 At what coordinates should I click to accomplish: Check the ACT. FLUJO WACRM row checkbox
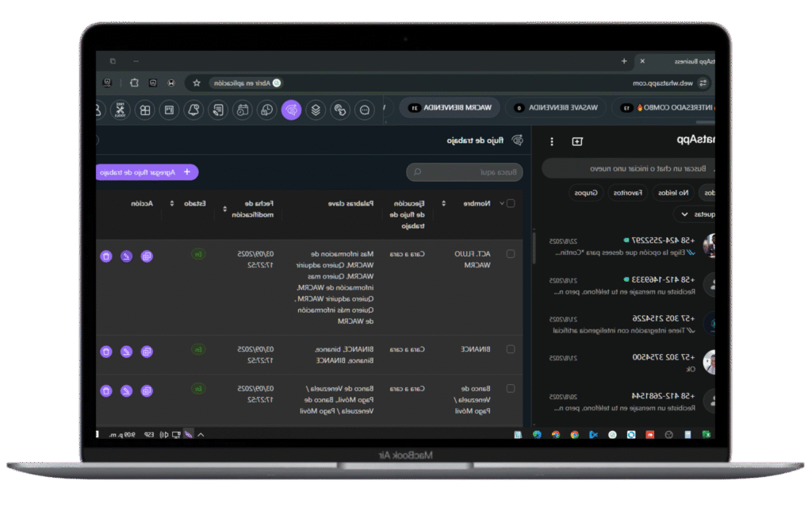[x=511, y=254]
